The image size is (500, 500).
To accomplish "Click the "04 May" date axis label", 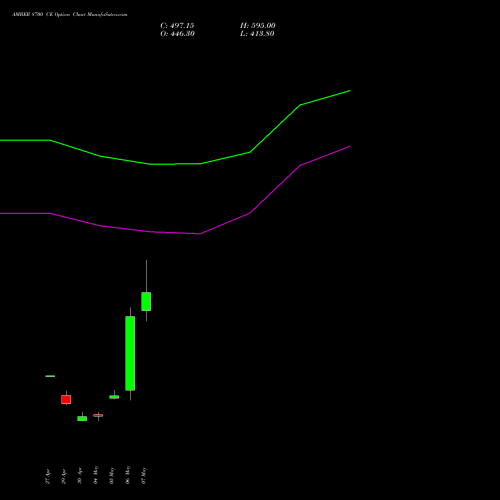I will tap(96, 475).
